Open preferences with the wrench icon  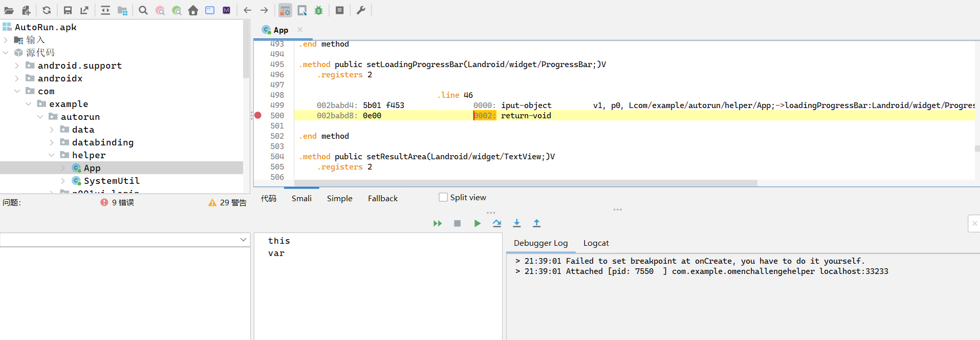pyautogui.click(x=361, y=10)
